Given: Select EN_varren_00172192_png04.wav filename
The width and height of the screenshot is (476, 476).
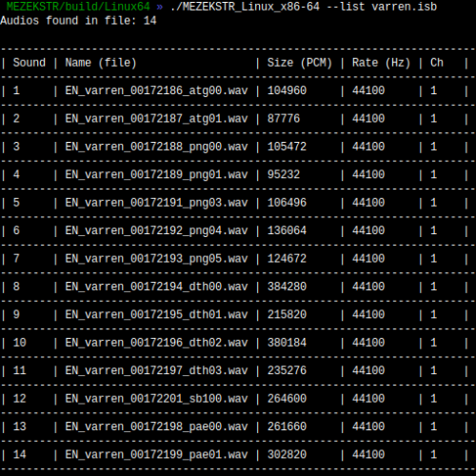Looking at the screenshot, I should [156, 231].
